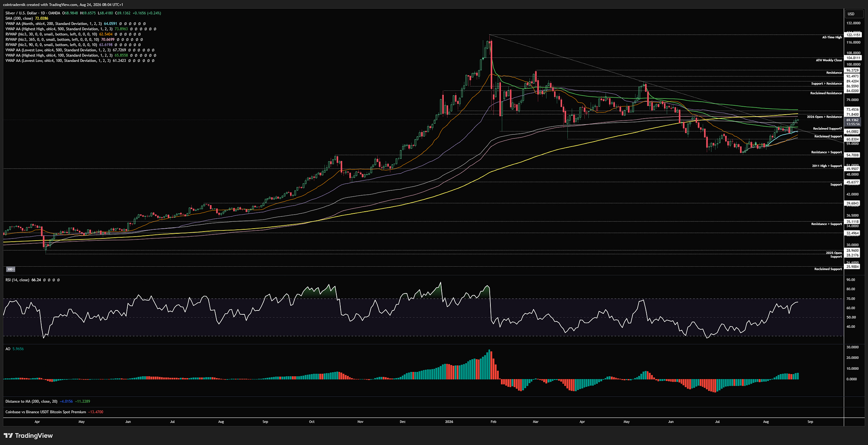Click the 2011 High > Support label

coord(827,166)
